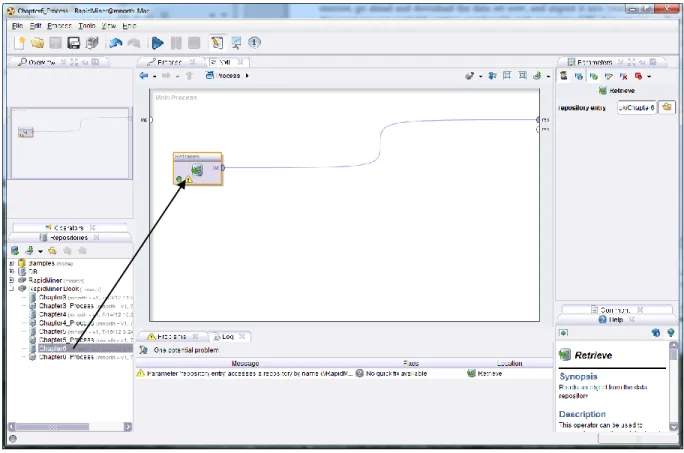Stop the process execution
Screen dimensions: 684x453
click(x=194, y=43)
